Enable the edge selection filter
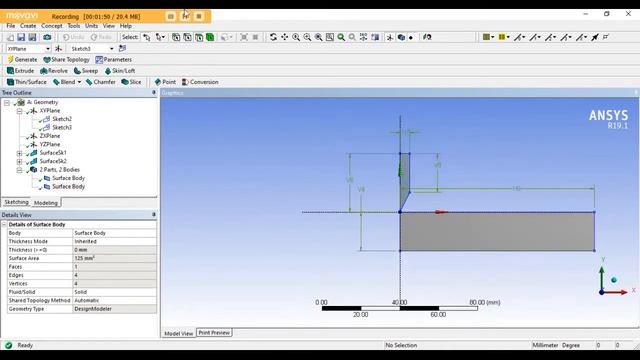Viewport: 640px width, 360px height. (187, 37)
